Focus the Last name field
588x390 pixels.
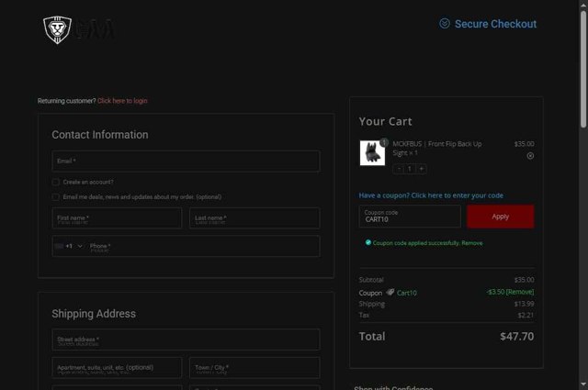pos(254,218)
